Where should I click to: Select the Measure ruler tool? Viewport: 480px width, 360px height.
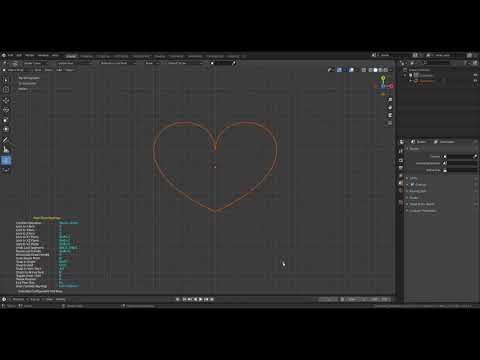click(6, 149)
